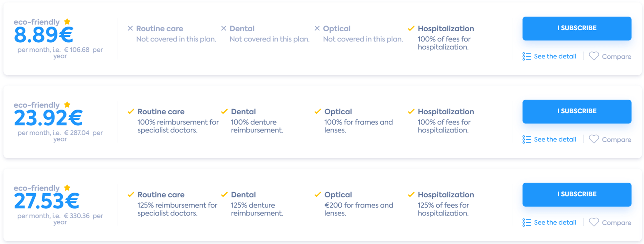The width and height of the screenshot is (644, 244).
Task: Subscribe to the 23.92€ per month plan
Action: point(577,112)
